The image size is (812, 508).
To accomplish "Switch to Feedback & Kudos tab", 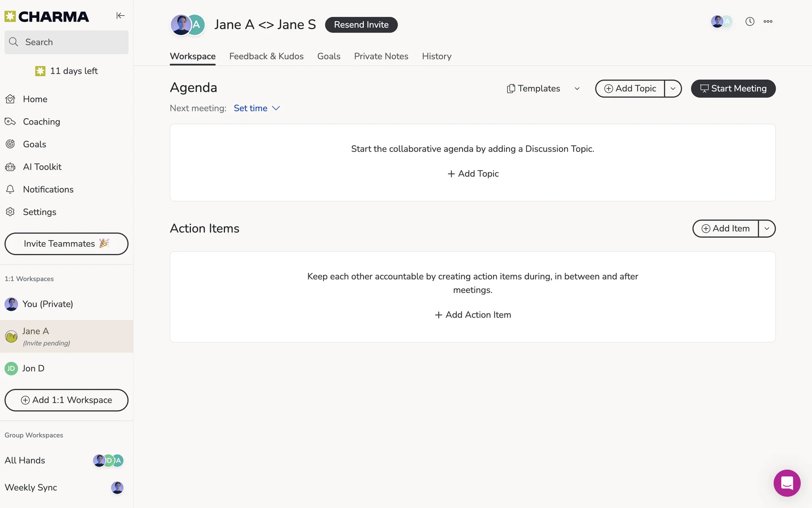I will (266, 56).
